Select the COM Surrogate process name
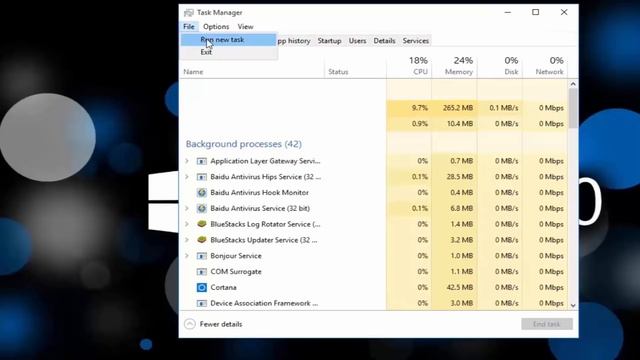This screenshot has height=360, width=640. (x=236, y=272)
